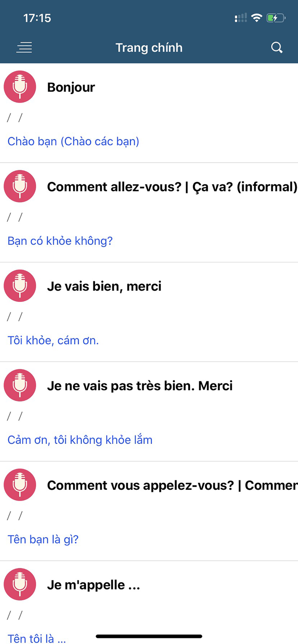Play audio for "Je vais bien, merci"
This screenshot has height=644, width=298.
(x=20, y=286)
